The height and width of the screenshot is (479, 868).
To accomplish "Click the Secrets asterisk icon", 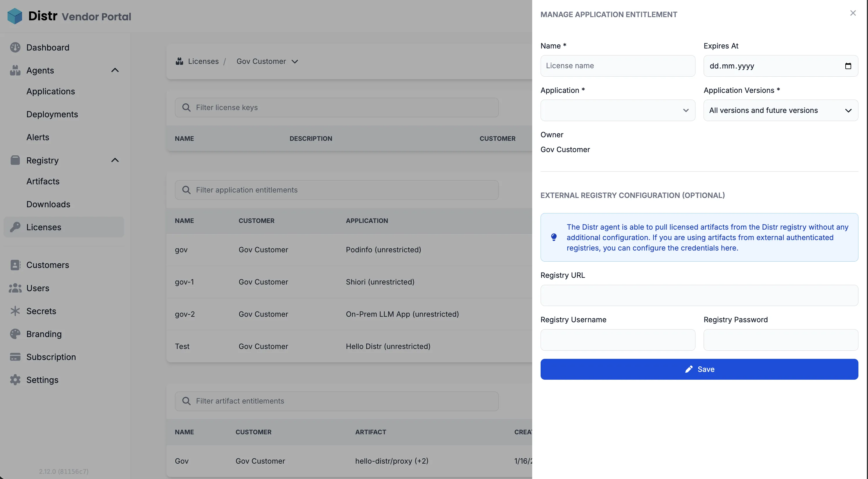I will click(15, 311).
